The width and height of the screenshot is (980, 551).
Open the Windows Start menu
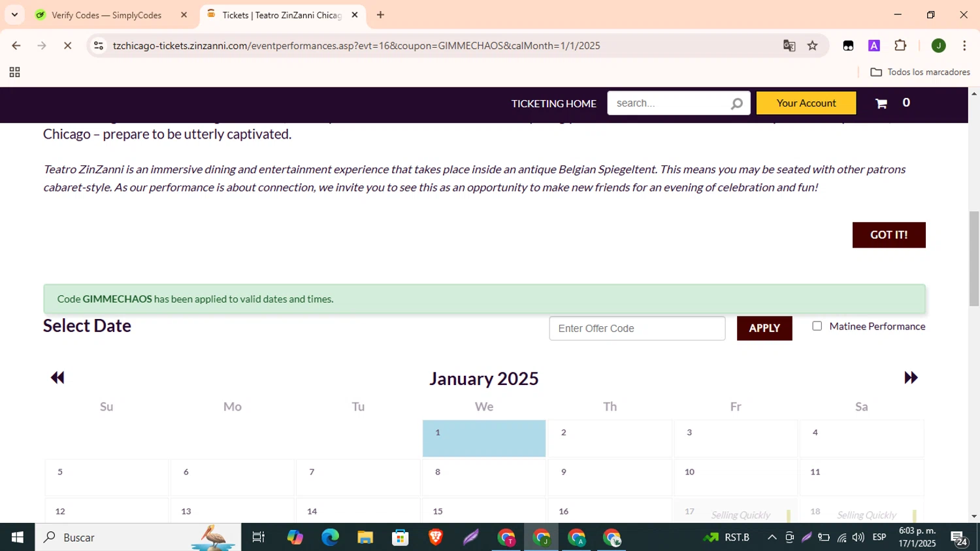(18, 537)
